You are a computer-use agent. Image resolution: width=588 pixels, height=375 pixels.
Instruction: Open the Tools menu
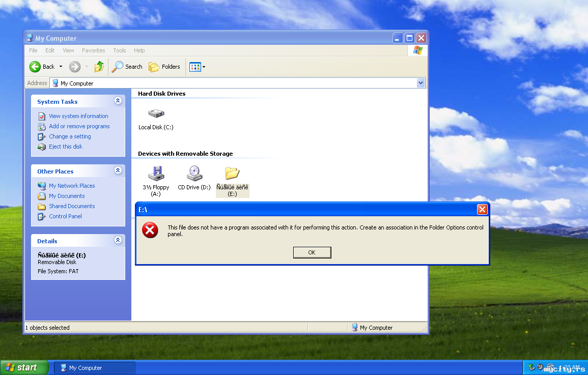[120, 50]
